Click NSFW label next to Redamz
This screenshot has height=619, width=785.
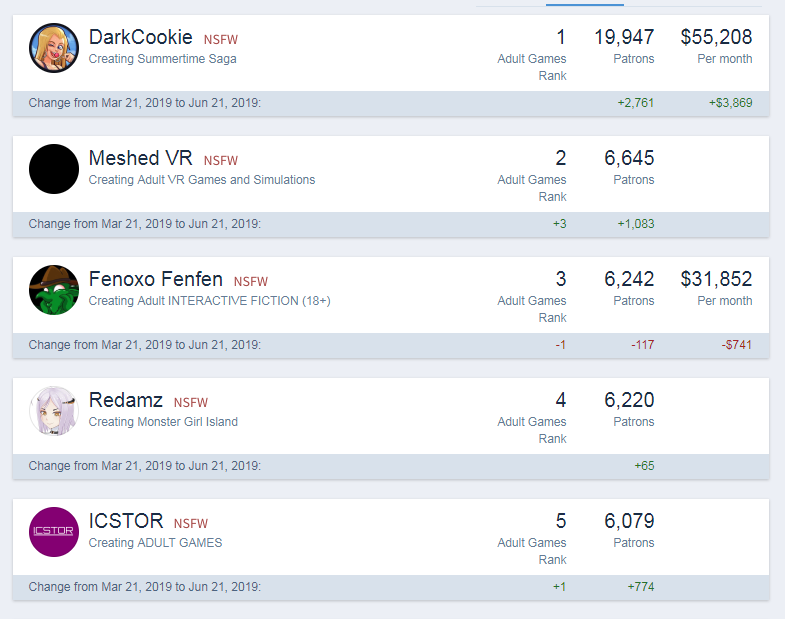191,403
